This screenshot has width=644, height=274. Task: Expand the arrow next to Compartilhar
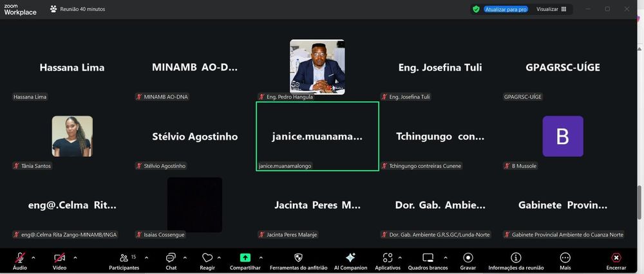(x=264, y=257)
